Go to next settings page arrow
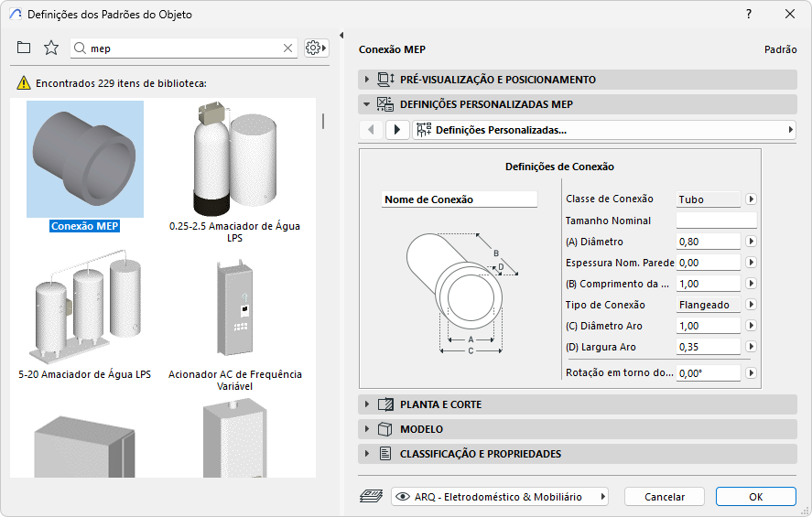Screen dimensions: 812x517 click(x=396, y=130)
